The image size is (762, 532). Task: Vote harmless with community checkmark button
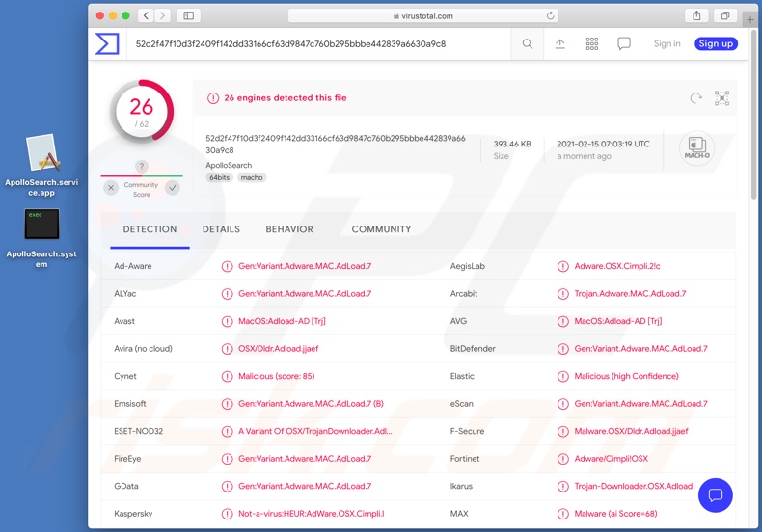click(x=173, y=188)
